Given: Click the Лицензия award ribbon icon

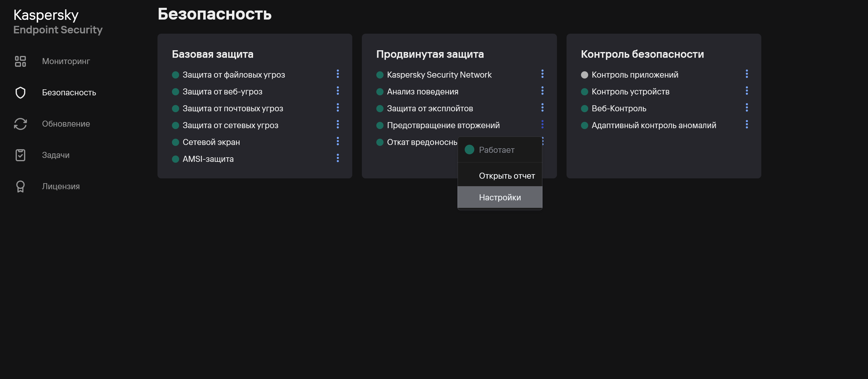Looking at the screenshot, I should (x=20, y=186).
